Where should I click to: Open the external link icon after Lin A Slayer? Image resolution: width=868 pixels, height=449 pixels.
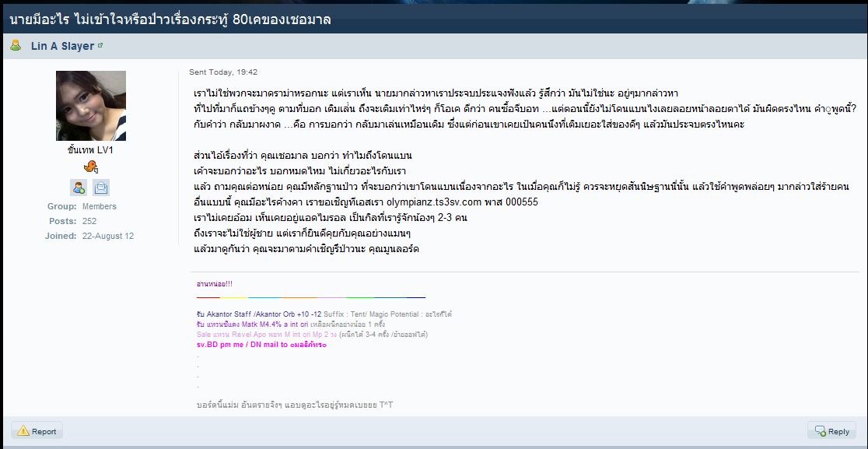coord(100,46)
